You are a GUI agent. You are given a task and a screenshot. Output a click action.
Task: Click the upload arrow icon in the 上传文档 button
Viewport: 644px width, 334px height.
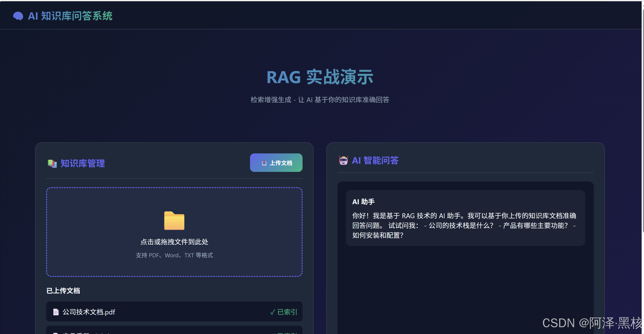click(264, 163)
